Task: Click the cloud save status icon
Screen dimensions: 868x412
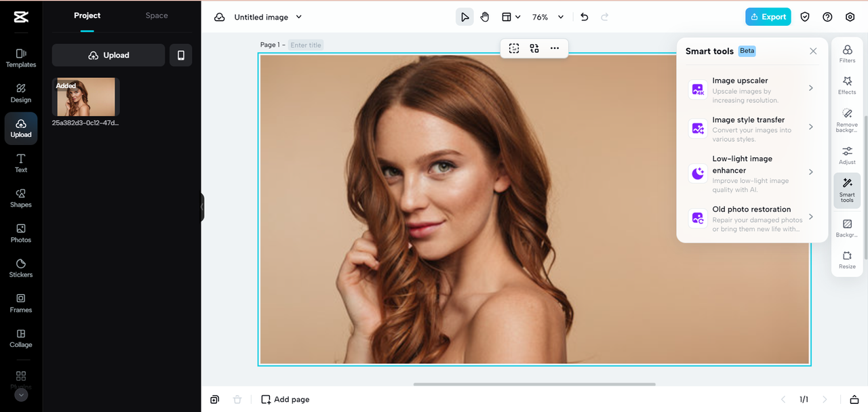Action: (220, 17)
